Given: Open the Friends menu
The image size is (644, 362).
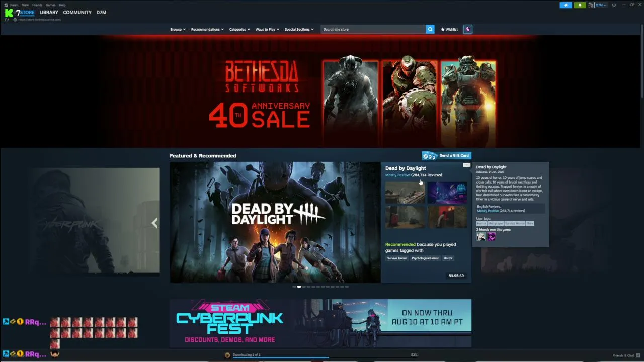Looking at the screenshot, I should (x=37, y=5).
